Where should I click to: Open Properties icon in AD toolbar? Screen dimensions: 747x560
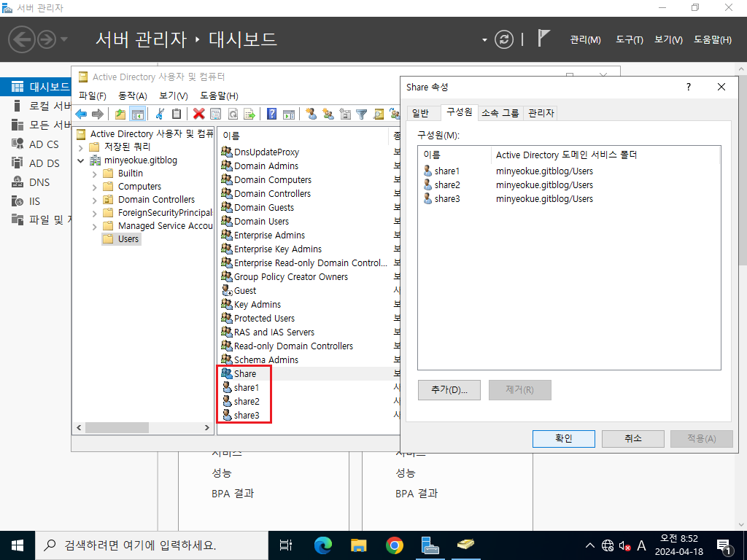click(x=215, y=114)
